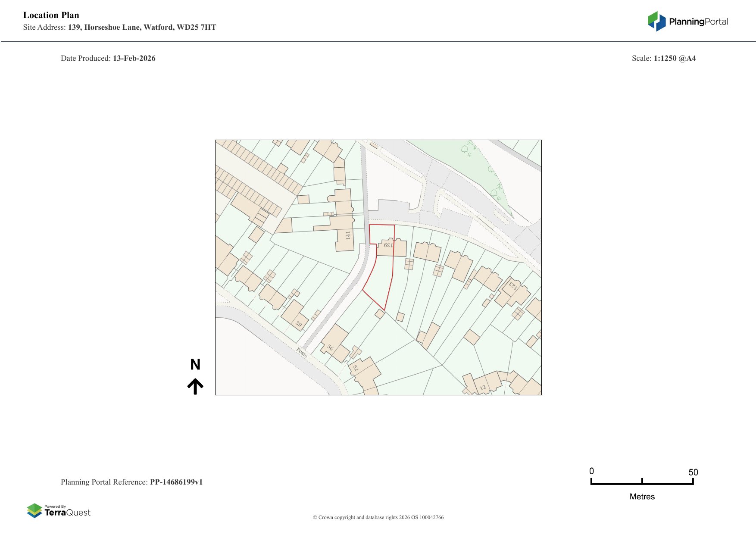Click the scale bar line
The image size is (756, 535).
click(x=642, y=484)
